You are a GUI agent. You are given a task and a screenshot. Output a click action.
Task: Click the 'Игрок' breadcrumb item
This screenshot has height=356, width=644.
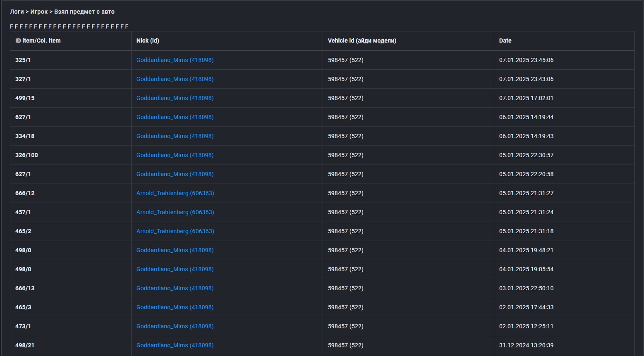point(39,12)
